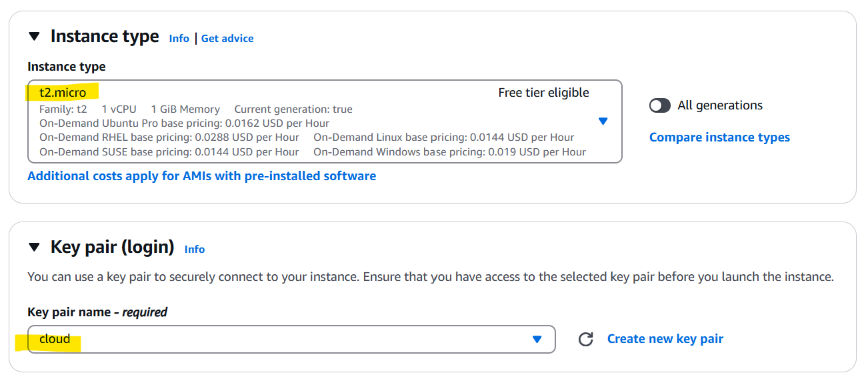This screenshot has height=379, width=868.
Task: Click the All generations label text
Action: pos(720,105)
